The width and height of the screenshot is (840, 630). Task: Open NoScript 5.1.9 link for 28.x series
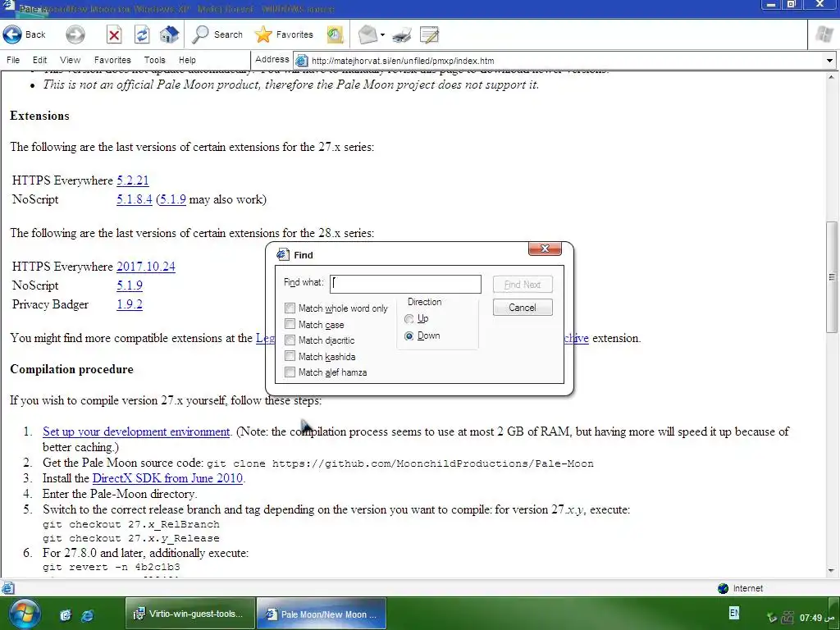pos(130,285)
